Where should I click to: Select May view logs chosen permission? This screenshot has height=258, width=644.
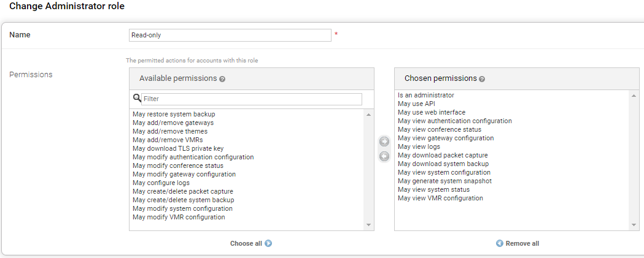[x=419, y=146]
